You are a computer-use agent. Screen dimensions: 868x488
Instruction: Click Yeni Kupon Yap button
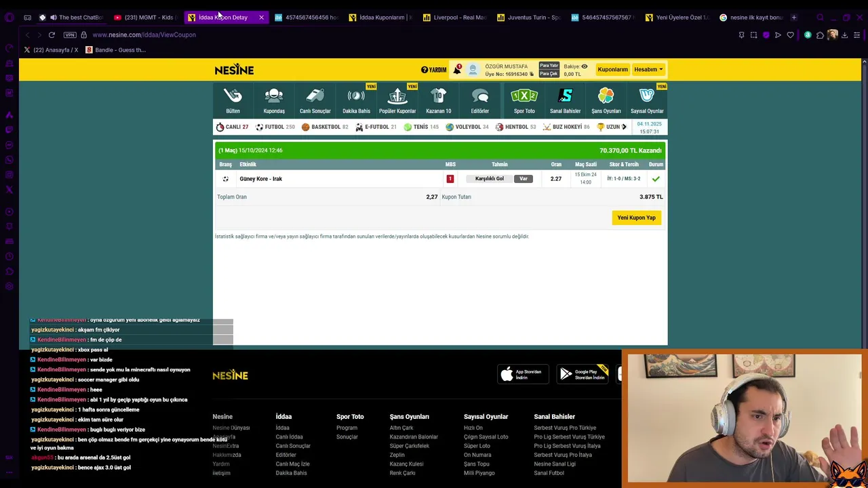[636, 218]
